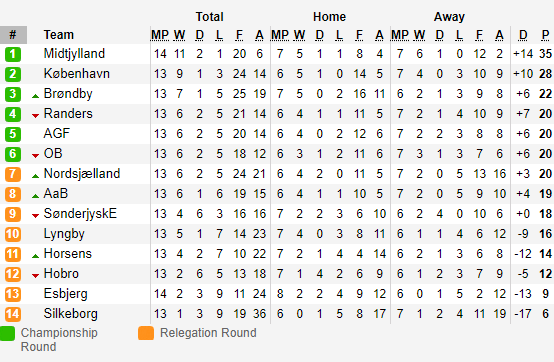Click the orange rank 7 badge
This screenshot has height=362, width=554.
coord(13,174)
